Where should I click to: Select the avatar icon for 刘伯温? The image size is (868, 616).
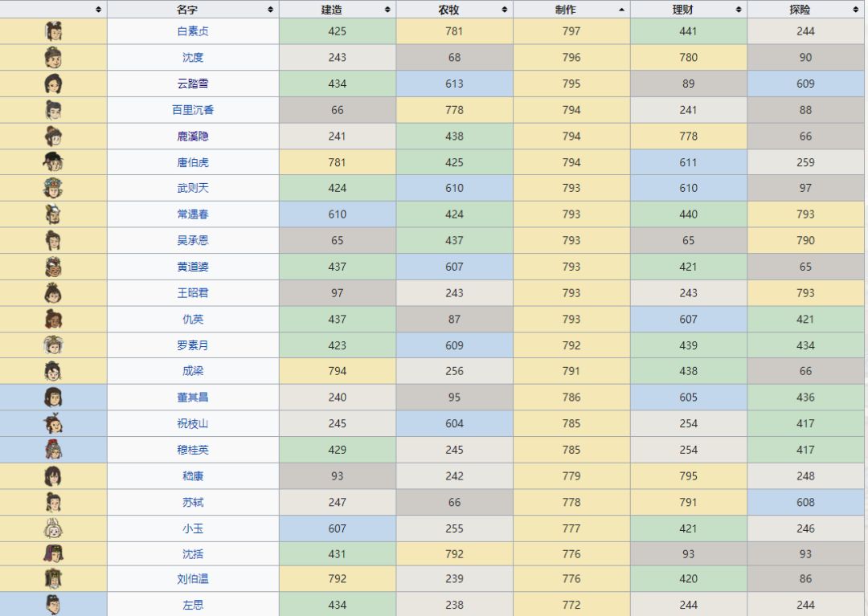pyautogui.click(x=54, y=578)
